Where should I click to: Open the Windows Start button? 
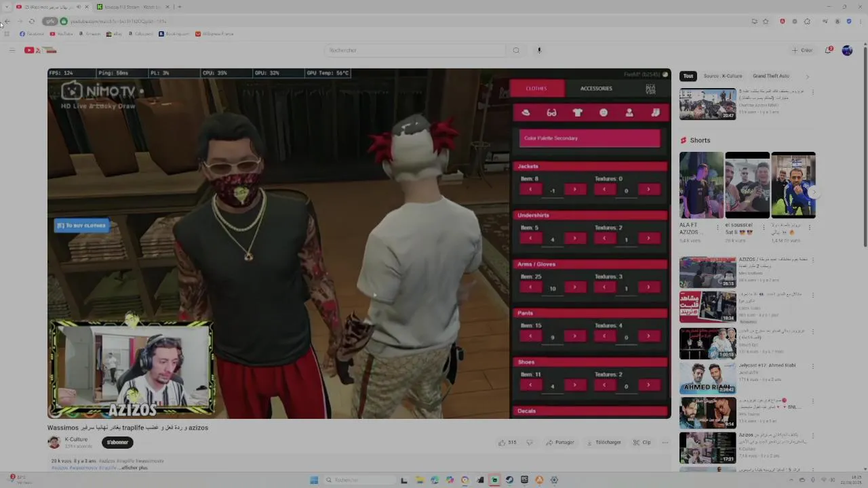tap(314, 480)
